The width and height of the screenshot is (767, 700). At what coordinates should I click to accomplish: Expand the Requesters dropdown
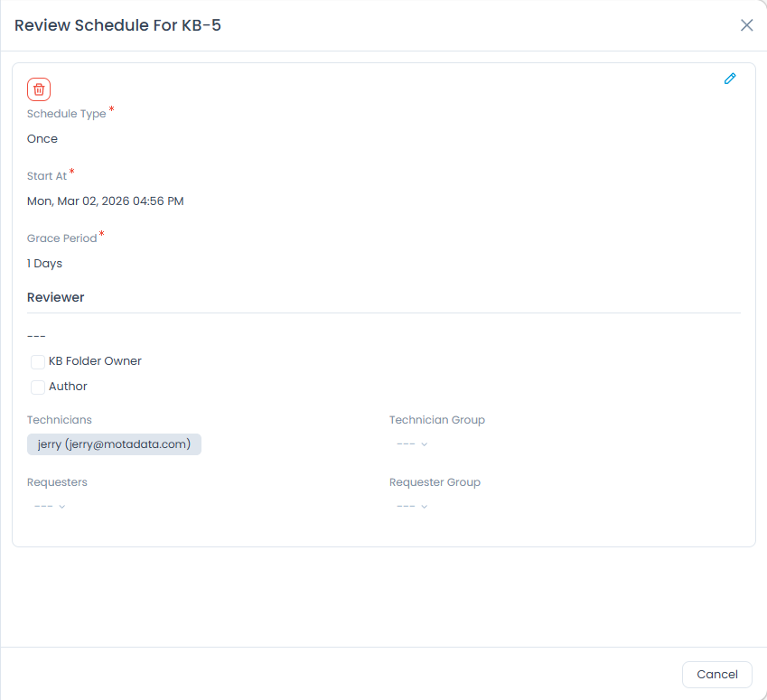pos(50,507)
